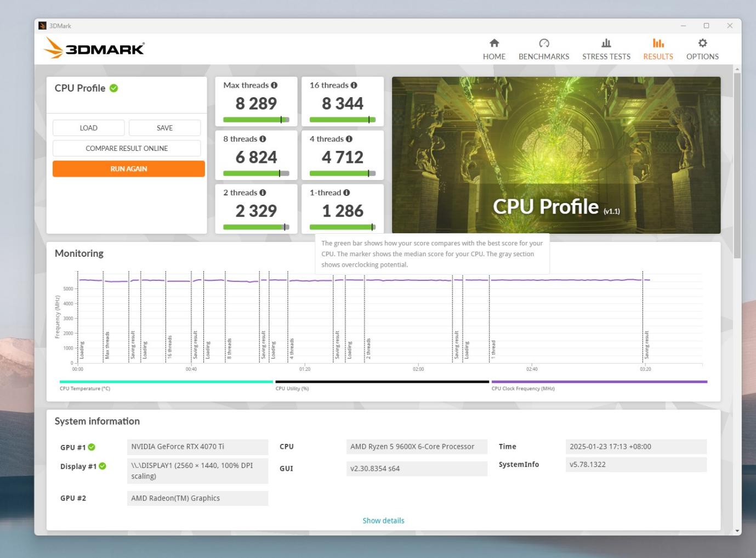This screenshot has height=558, width=756.
Task: Click the 4 threads score 4 712
Action: [x=343, y=157]
